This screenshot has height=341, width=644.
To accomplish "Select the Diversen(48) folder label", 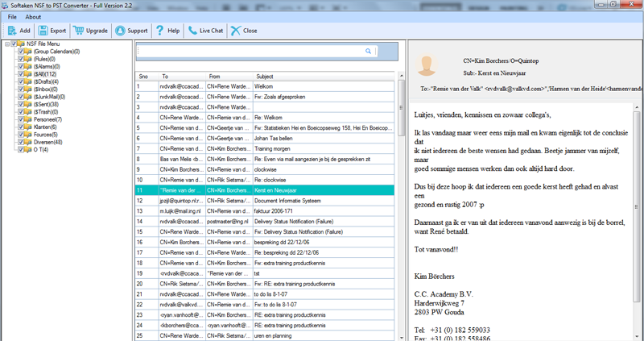I will point(48,142).
